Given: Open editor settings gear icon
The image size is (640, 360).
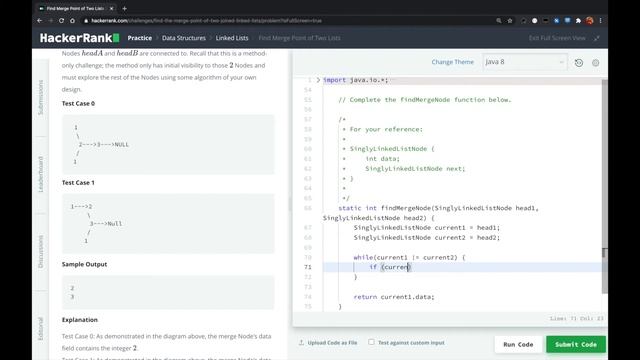Looking at the screenshot, I should (x=596, y=63).
